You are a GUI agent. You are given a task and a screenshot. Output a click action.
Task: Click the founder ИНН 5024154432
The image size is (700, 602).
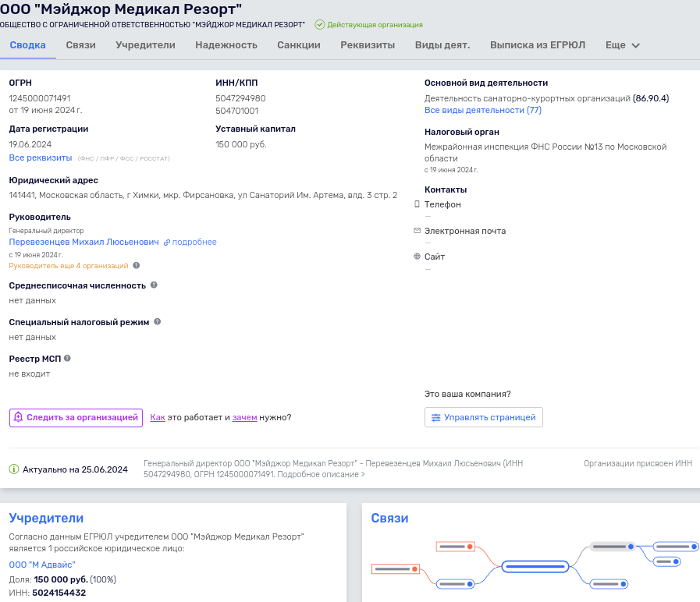[59, 593]
